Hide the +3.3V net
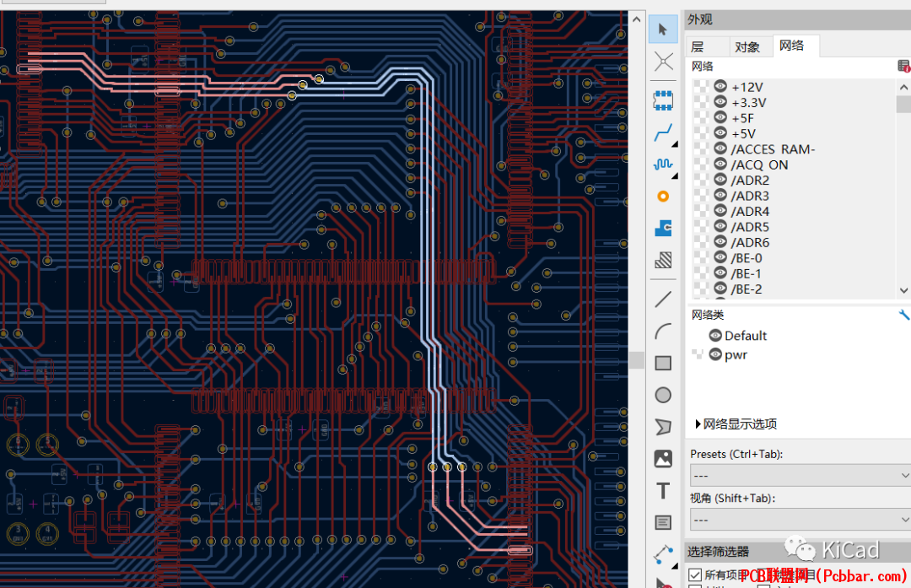The image size is (911, 588). click(x=720, y=102)
